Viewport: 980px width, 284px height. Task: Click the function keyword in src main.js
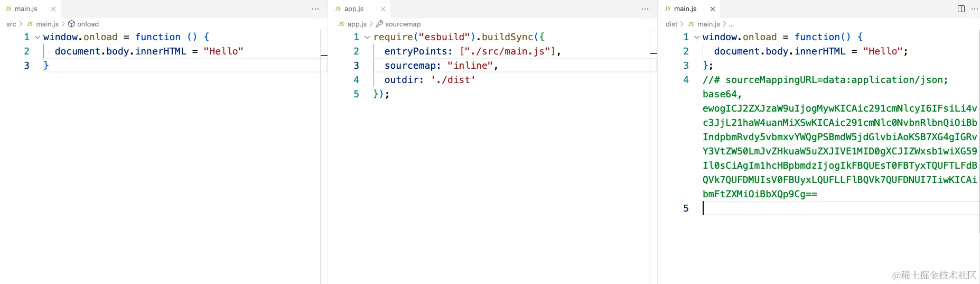click(x=158, y=37)
